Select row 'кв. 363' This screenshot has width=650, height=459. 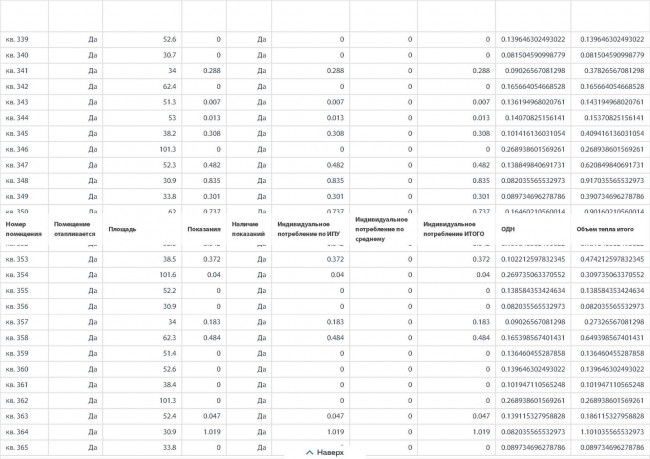(x=325, y=416)
